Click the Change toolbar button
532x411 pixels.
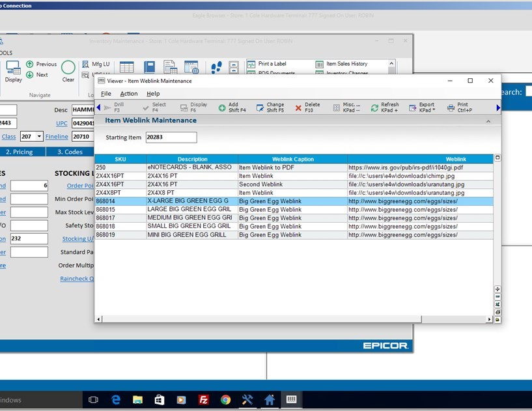(270, 107)
